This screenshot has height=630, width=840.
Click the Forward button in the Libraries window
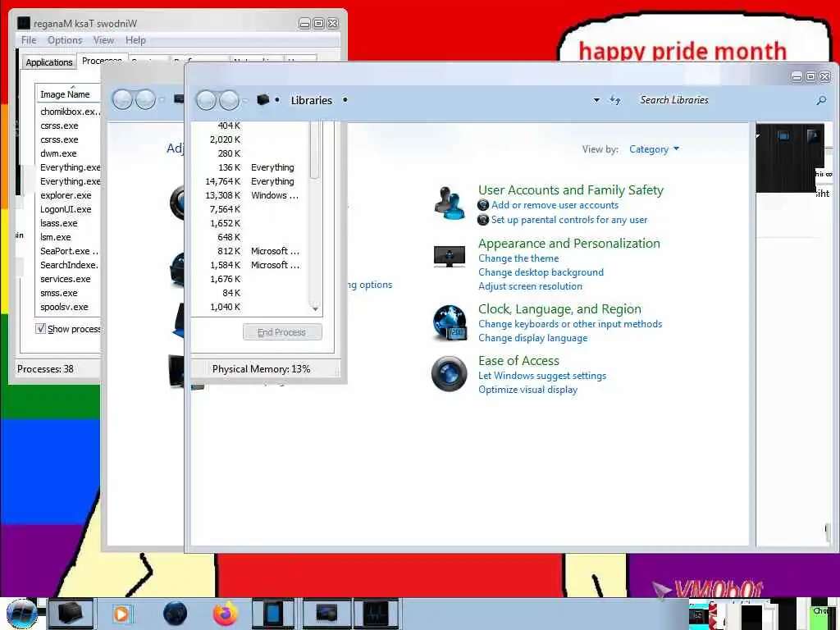click(x=230, y=100)
